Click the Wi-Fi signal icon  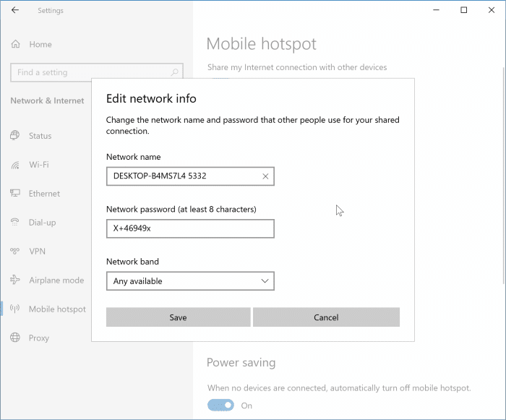(15, 165)
